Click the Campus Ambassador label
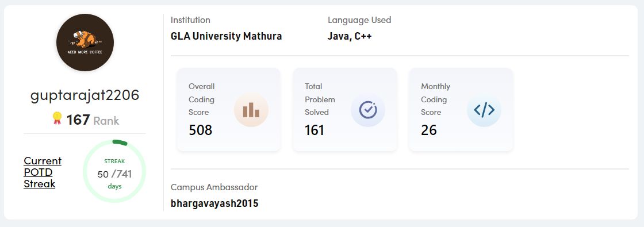Image resolution: width=644 pixels, height=227 pixels. point(214,187)
